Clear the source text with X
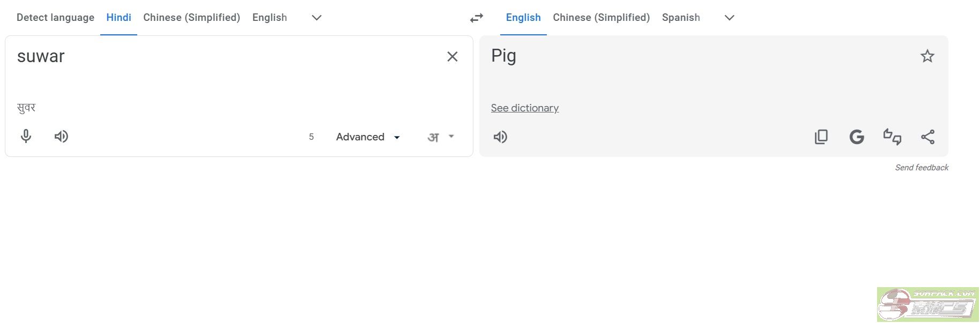Viewport: 980px width, 323px height. click(452, 57)
